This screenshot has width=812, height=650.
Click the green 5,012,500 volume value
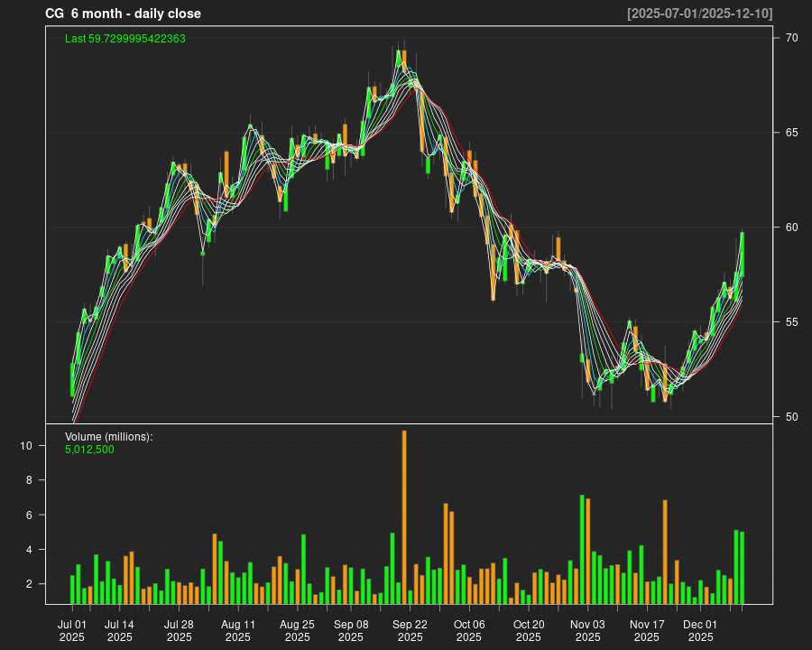(x=89, y=450)
